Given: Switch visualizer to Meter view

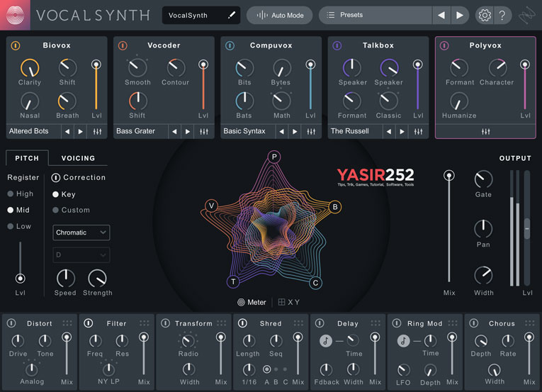Looking at the screenshot, I should (252, 302).
